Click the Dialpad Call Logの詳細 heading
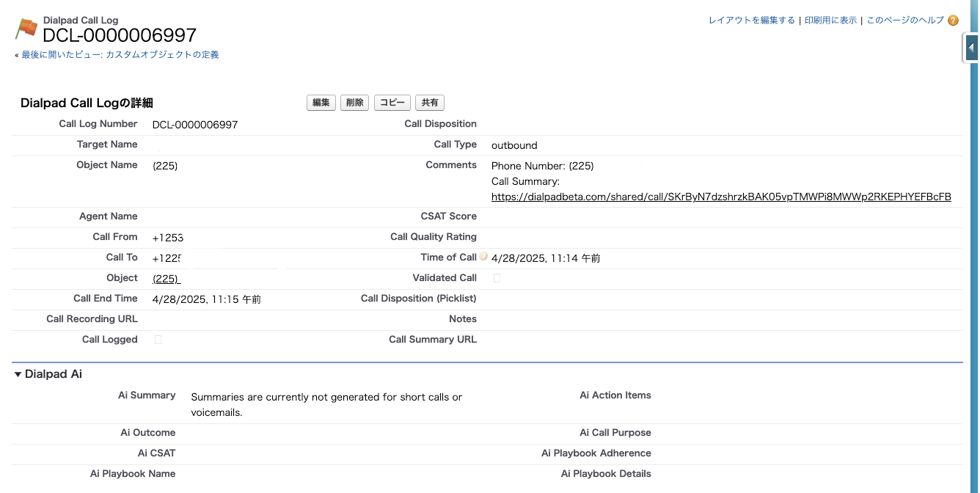The height and width of the screenshot is (493, 980). pyautogui.click(x=87, y=103)
